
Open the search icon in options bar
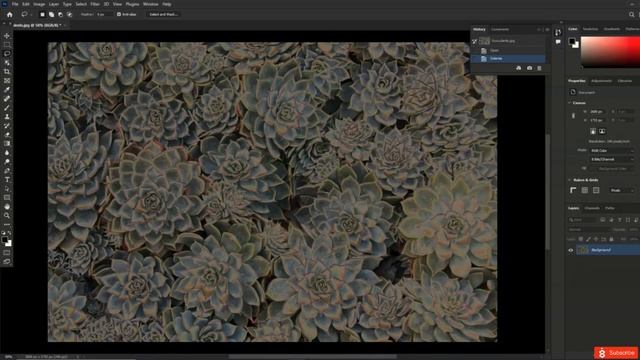[631, 14]
